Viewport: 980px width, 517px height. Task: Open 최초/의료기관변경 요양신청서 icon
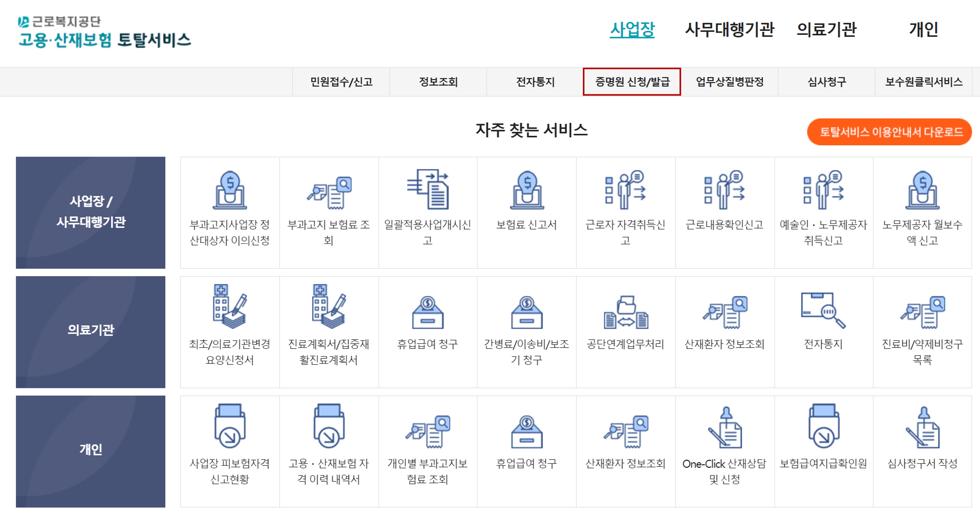click(x=230, y=306)
